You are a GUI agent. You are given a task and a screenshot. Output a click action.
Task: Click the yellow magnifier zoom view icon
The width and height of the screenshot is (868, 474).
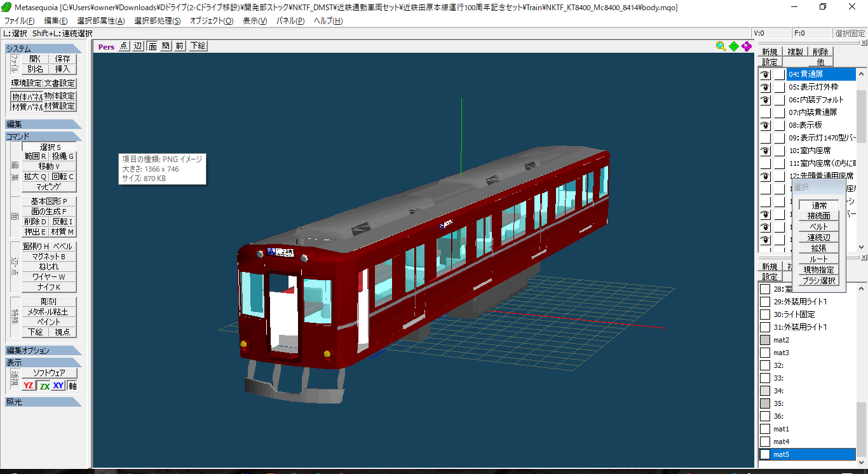point(721,46)
